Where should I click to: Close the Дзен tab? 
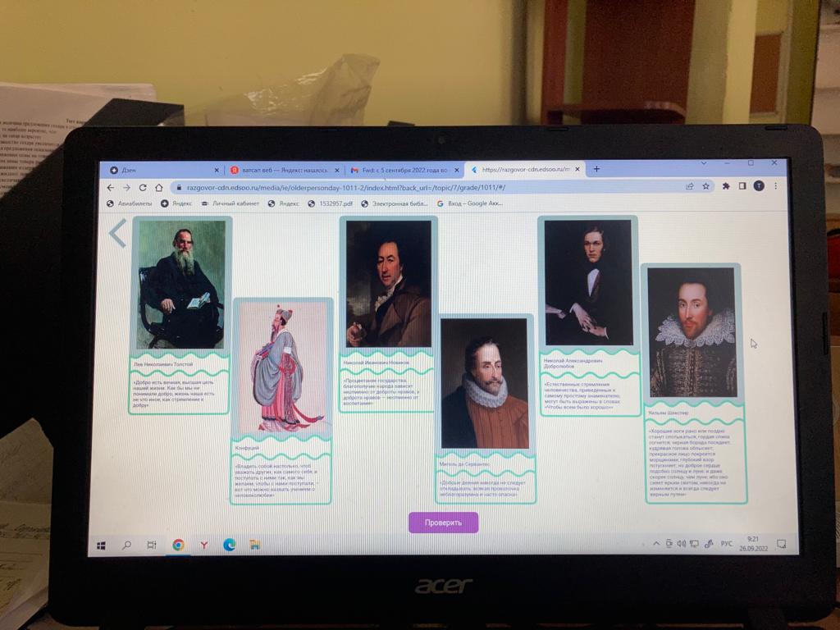coord(217,171)
